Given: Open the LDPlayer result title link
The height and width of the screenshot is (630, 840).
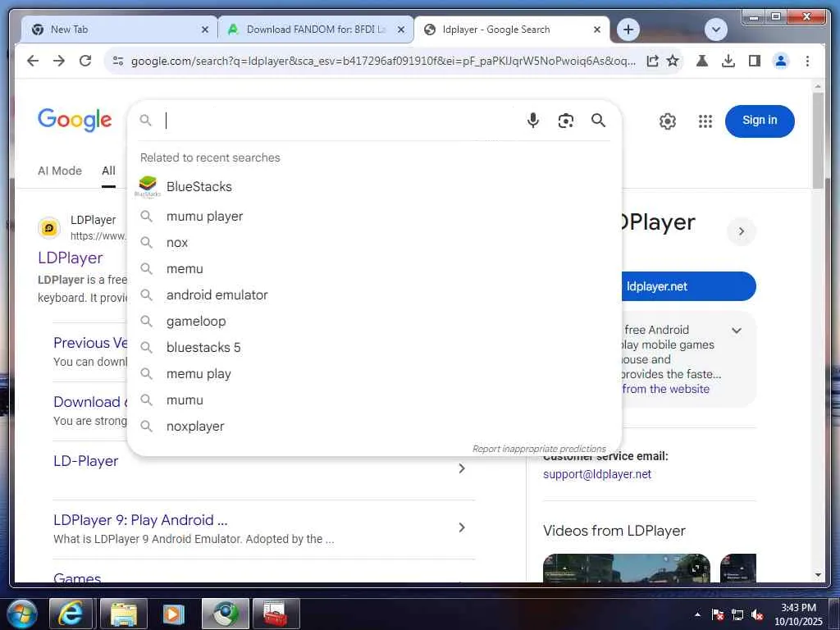Looking at the screenshot, I should click(71, 258).
